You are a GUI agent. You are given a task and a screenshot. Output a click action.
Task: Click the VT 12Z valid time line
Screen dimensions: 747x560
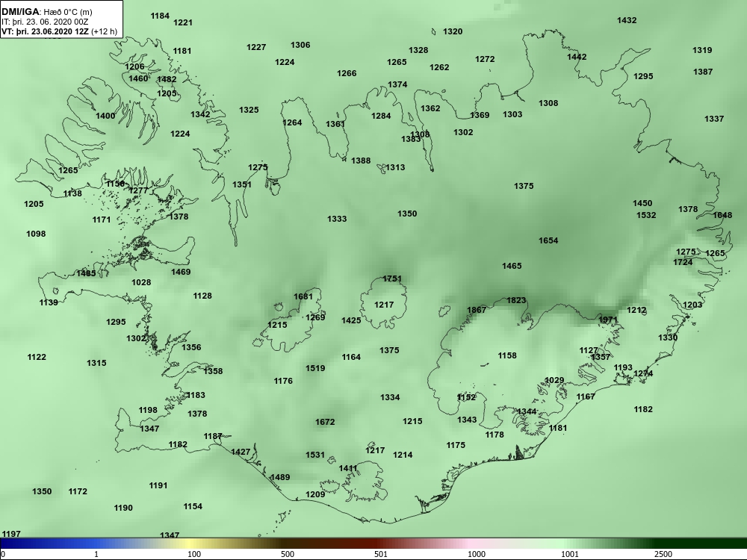(59, 31)
